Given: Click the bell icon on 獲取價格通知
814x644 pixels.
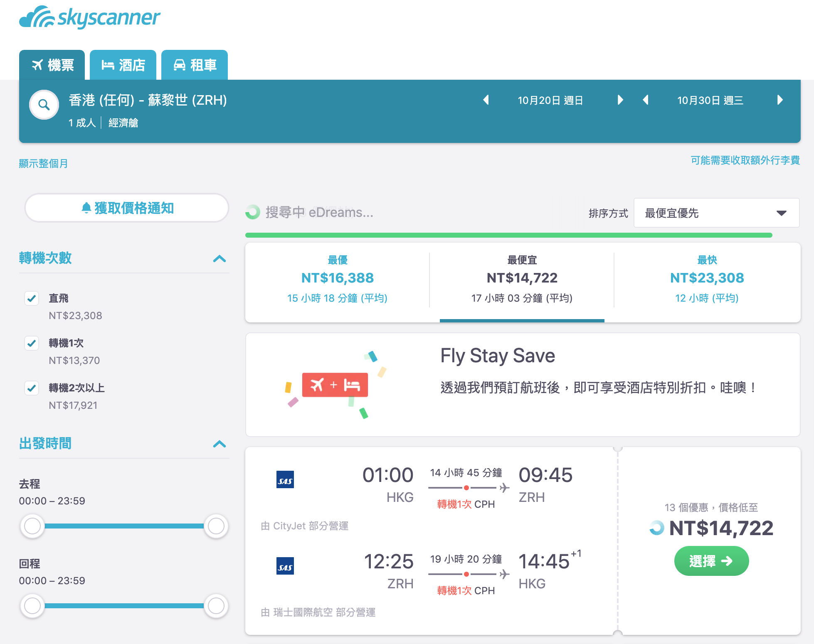Looking at the screenshot, I should (x=86, y=208).
